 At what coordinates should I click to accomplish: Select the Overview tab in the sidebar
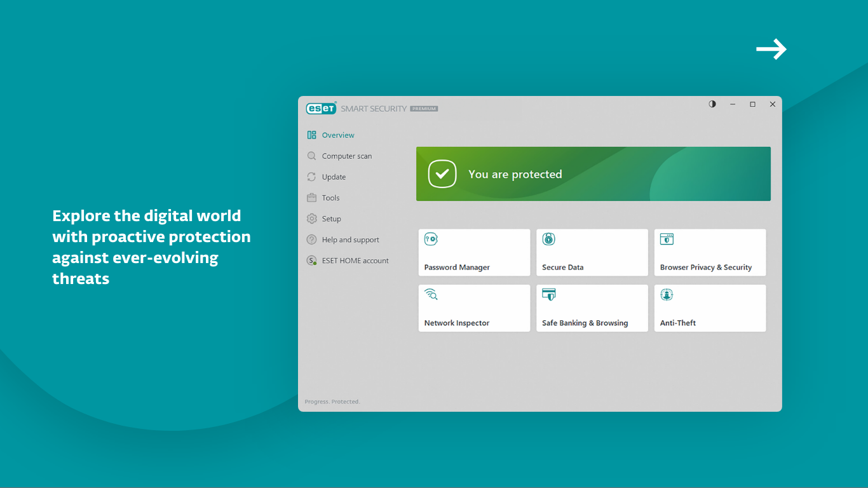[x=337, y=135]
